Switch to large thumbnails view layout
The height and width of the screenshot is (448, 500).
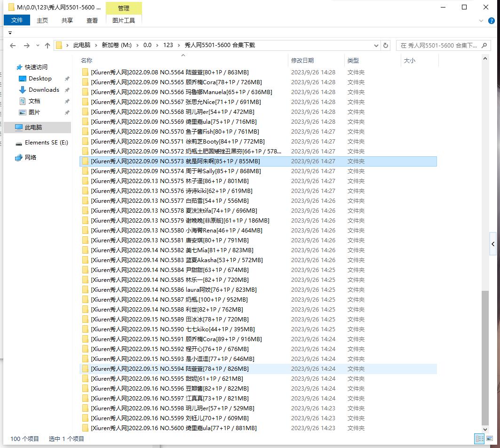pyautogui.click(x=490, y=439)
